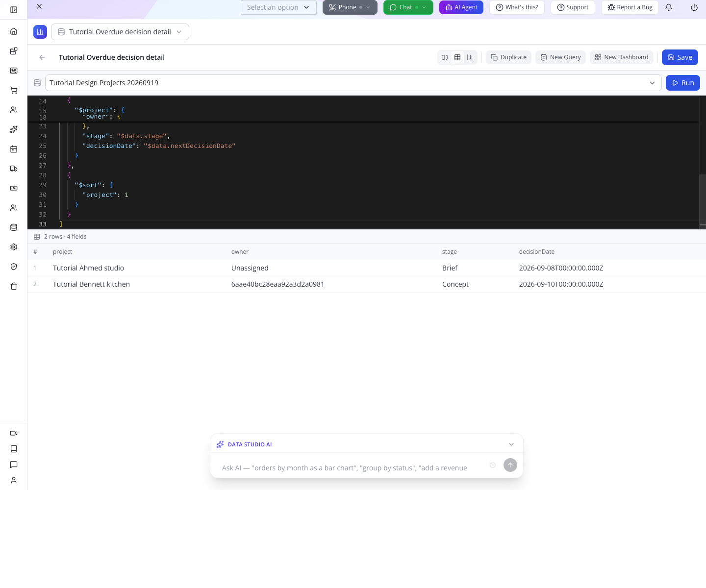Click the 2026-09-10 decision date cell
Image resolution: width=706 pixels, height=588 pixels.
click(561, 284)
